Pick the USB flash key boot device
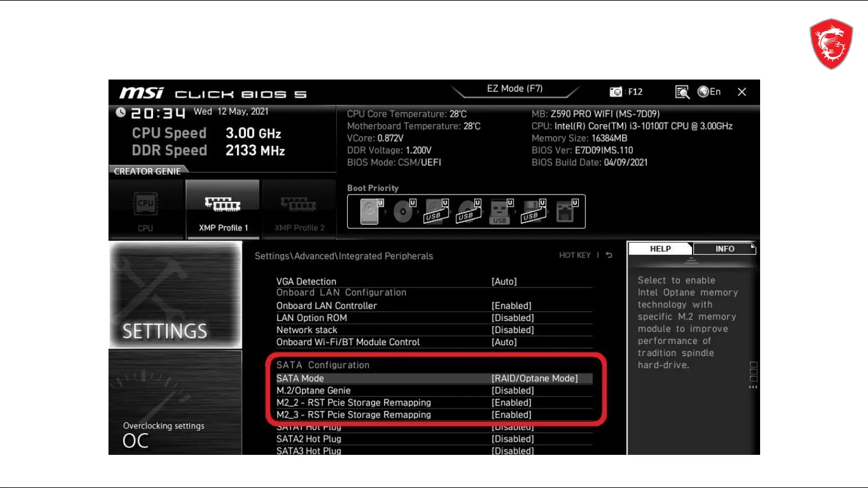 [501, 211]
